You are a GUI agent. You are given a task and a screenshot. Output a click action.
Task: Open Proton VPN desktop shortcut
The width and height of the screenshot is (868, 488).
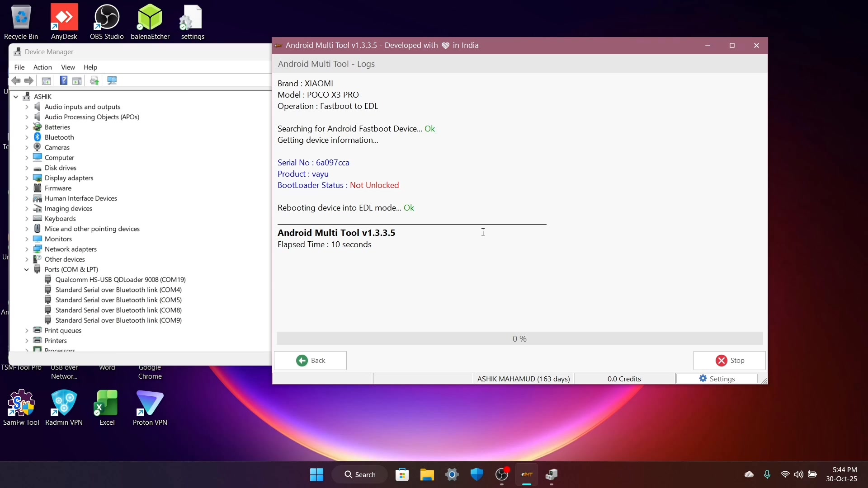(150, 408)
